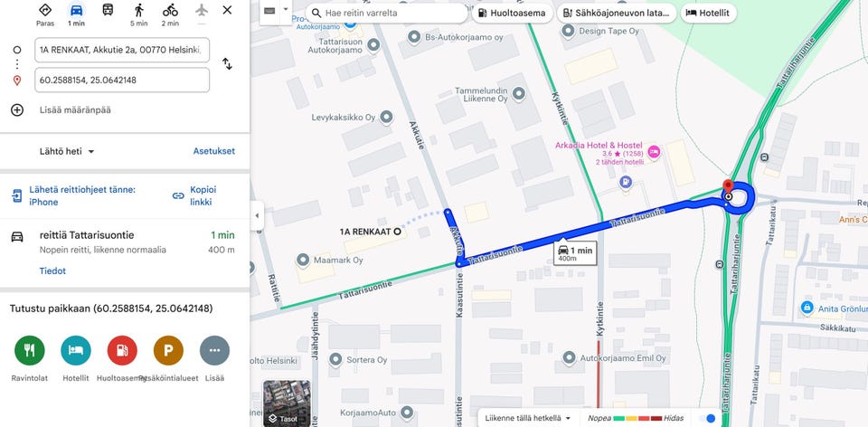
Task: Open Pysäköintialueet parking icon
Action: tap(168, 351)
